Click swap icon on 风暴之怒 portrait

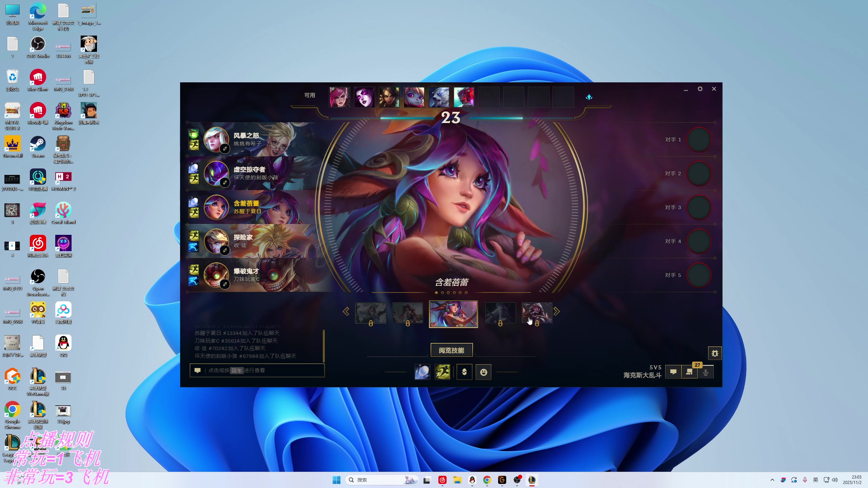pyautogui.click(x=225, y=148)
